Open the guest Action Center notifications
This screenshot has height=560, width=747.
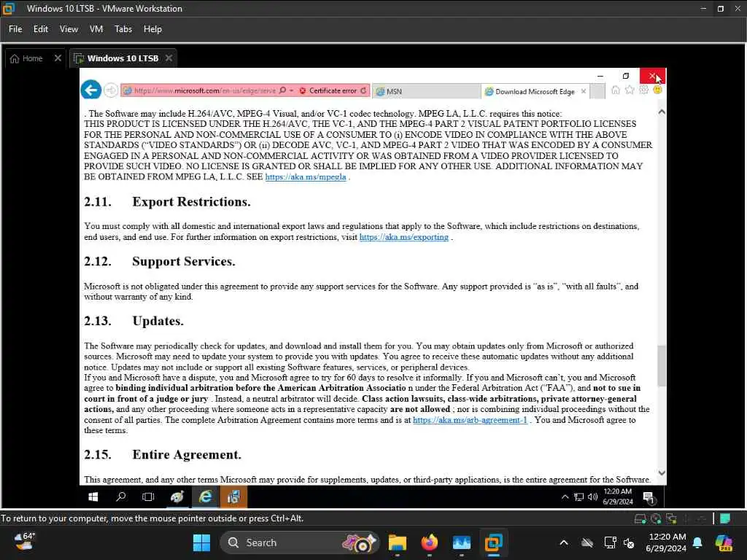pyautogui.click(x=649, y=497)
